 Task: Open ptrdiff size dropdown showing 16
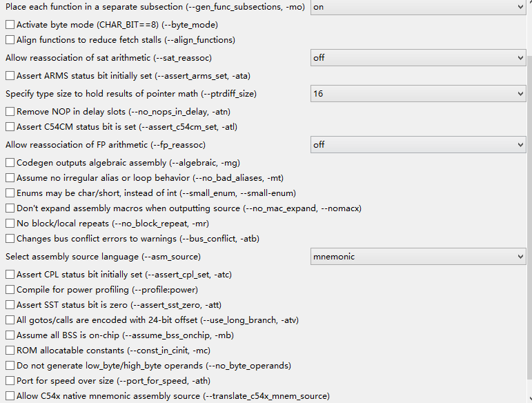pyautogui.click(x=418, y=94)
